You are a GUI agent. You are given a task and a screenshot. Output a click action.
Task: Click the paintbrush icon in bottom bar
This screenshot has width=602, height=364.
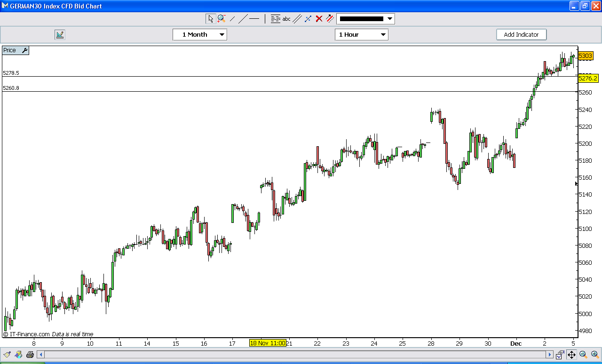7,355
